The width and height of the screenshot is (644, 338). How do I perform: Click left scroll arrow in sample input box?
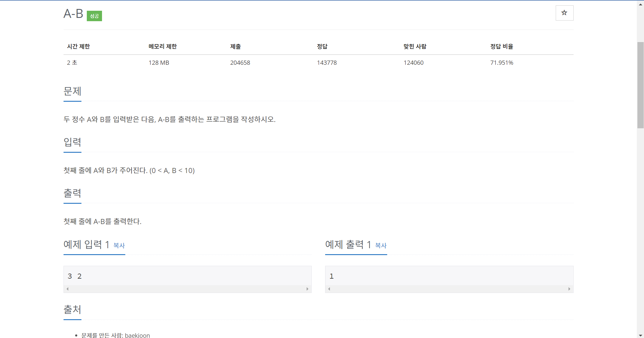(68, 289)
